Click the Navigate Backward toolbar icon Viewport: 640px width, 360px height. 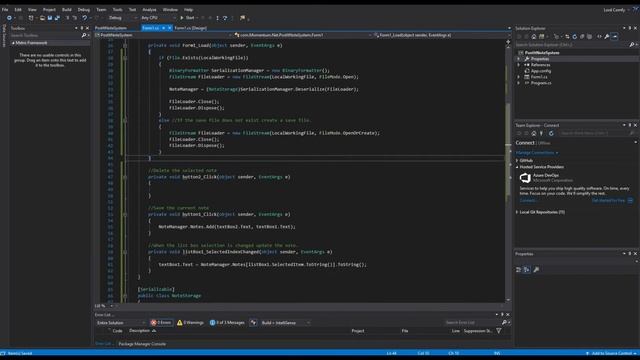pos(9,18)
